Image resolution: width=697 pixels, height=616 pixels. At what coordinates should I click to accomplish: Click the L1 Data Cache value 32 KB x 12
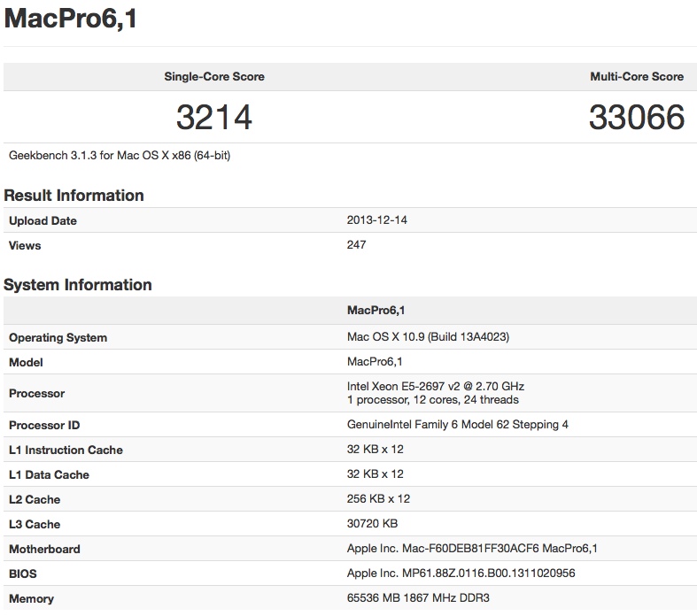376,474
